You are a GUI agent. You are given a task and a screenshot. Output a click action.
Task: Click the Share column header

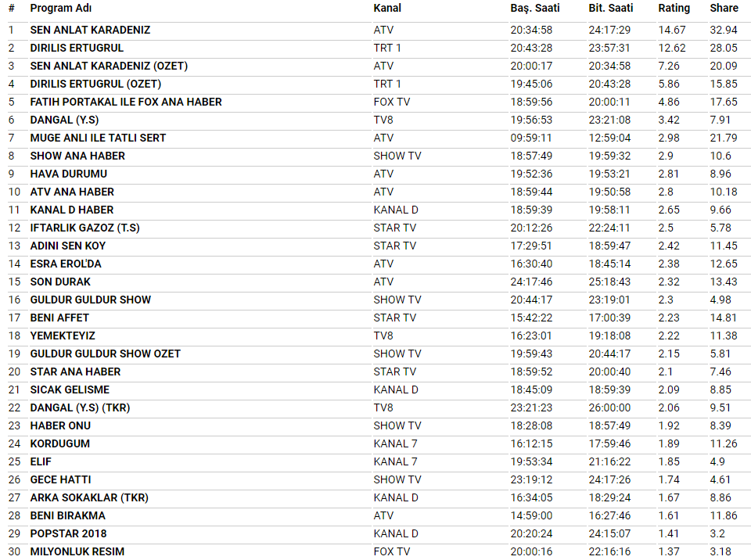pyautogui.click(x=724, y=8)
